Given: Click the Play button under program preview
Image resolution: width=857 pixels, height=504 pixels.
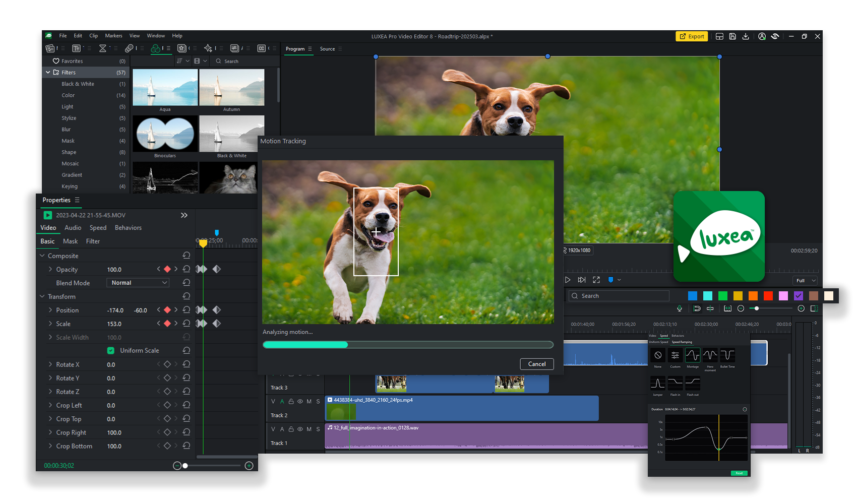Looking at the screenshot, I should (x=568, y=280).
